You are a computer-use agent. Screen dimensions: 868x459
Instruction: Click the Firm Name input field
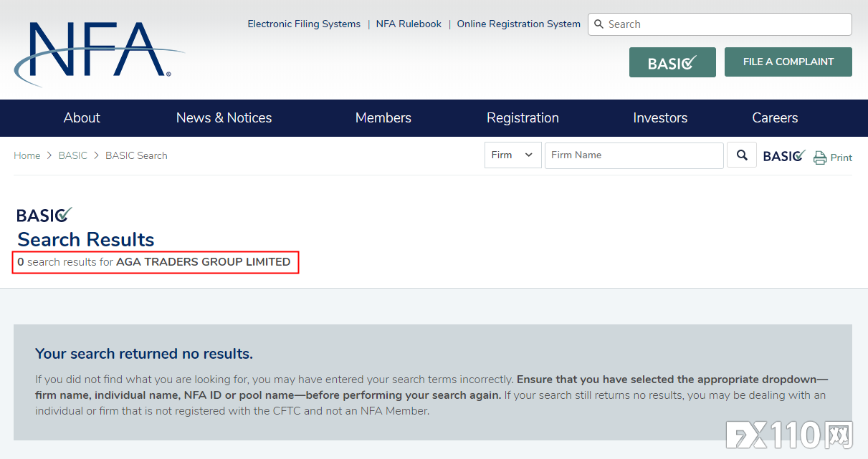pyautogui.click(x=634, y=155)
